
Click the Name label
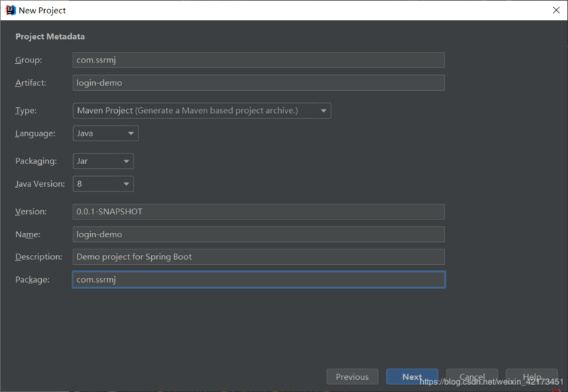(x=28, y=235)
